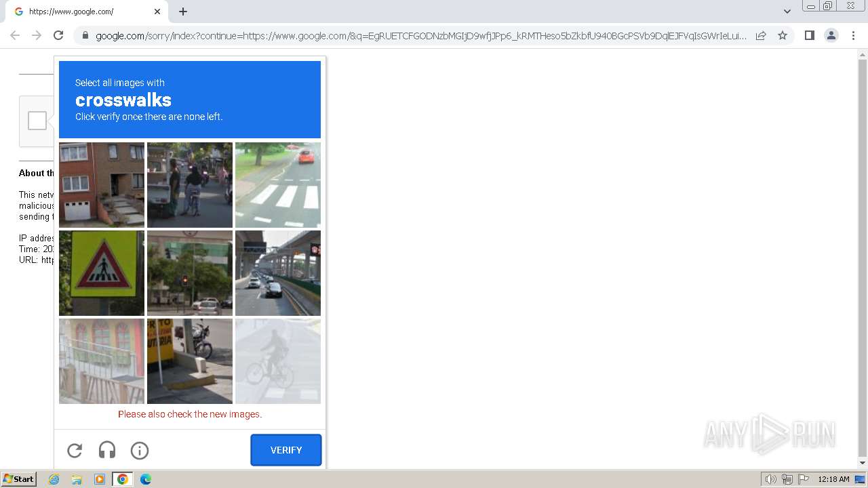The image size is (868, 488).
Task: Select the tile with people and bicycle
Action: click(x=190, y=185)
